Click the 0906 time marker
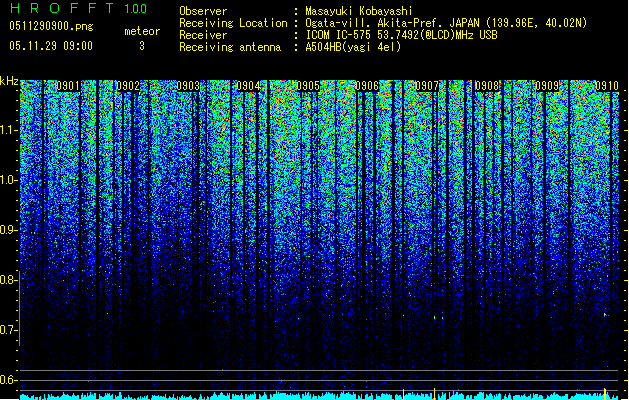Viewport: 629px width, 400px height. coord(367,86)
